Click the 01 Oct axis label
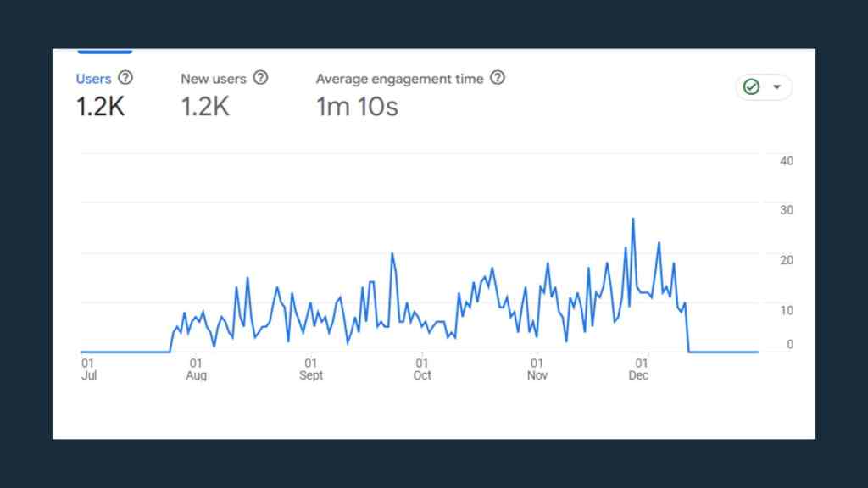868x488 pixels. coord(421,369)
